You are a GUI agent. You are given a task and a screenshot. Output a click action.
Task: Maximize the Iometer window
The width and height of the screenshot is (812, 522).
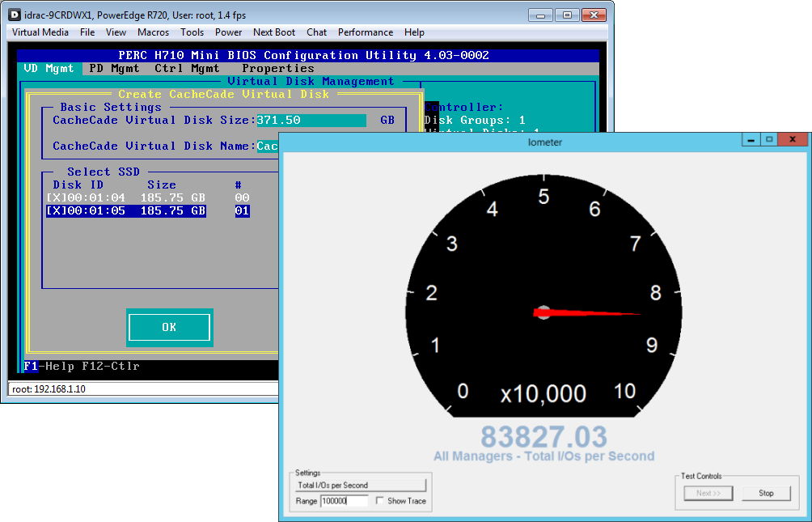pos(769,139)
